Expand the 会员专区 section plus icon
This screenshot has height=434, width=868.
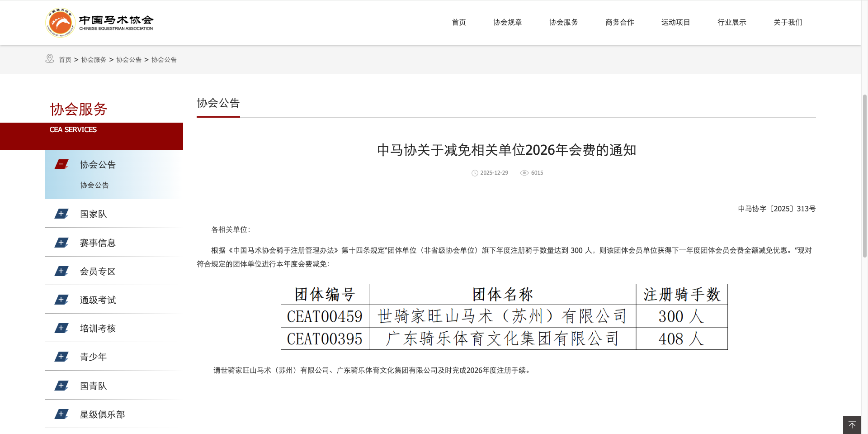[x=61, y=271]
